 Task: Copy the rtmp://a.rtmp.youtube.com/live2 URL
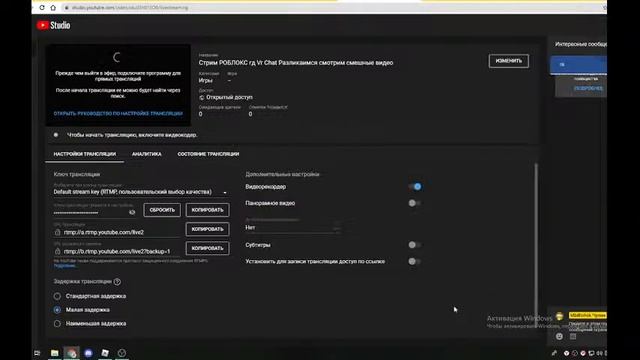pyautogui.click(x=207, y=229)
